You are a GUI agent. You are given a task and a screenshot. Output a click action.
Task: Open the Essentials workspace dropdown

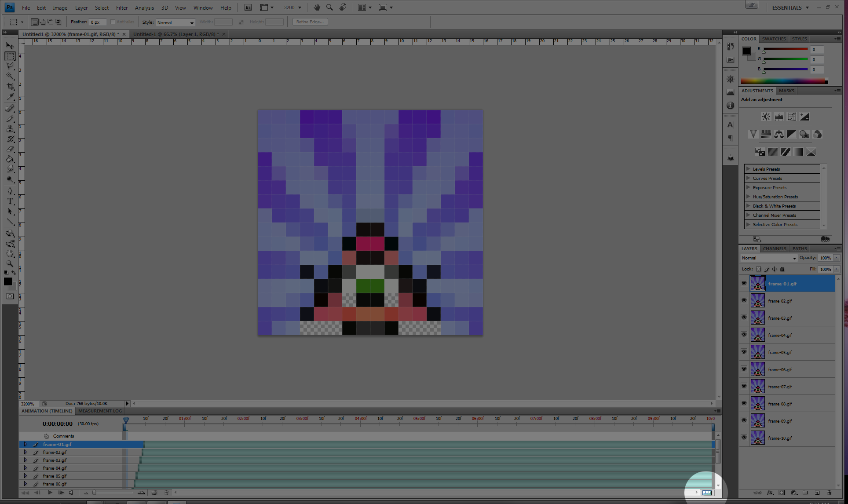[x=790, y=7]
